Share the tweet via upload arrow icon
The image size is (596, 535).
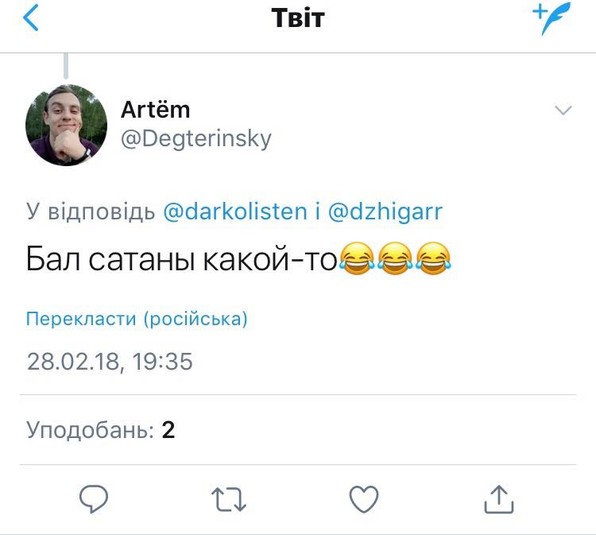click(499, 500)
